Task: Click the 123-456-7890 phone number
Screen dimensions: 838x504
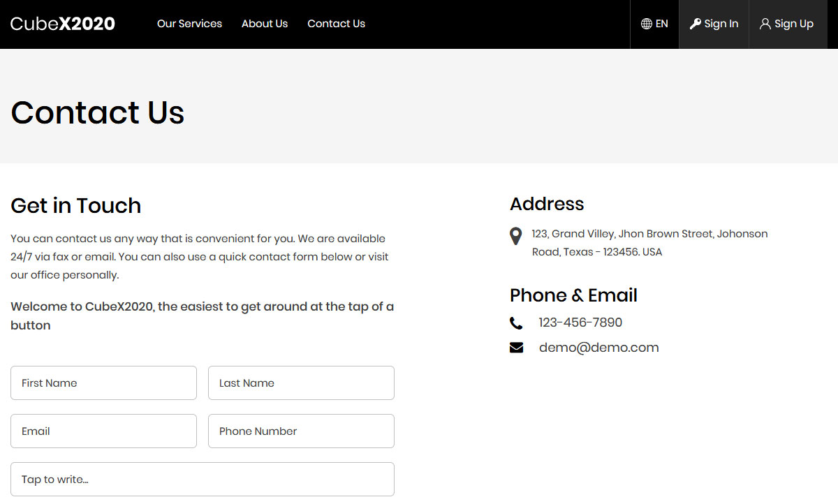Action: [x=580, y=323]
